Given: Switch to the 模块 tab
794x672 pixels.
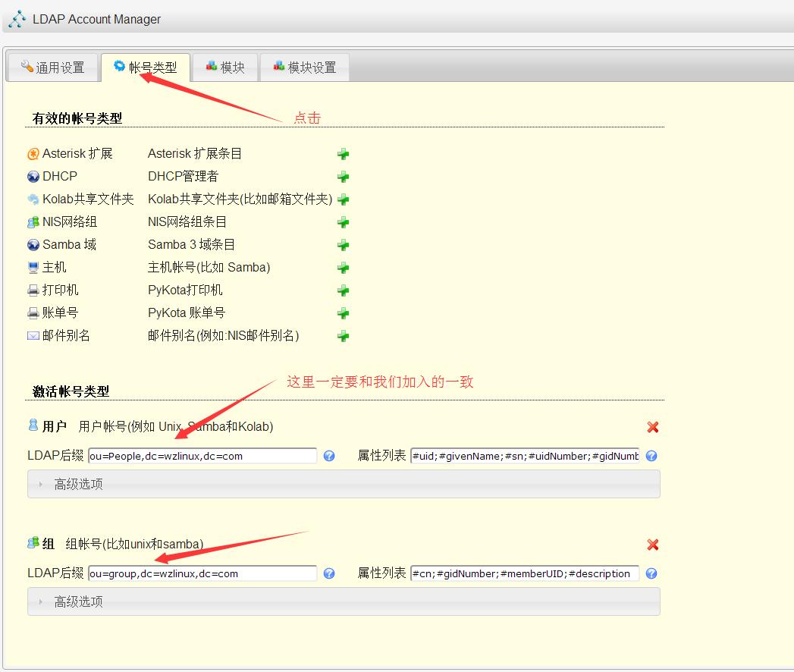Looking at the screenshot, I should [x=225, y=68].
